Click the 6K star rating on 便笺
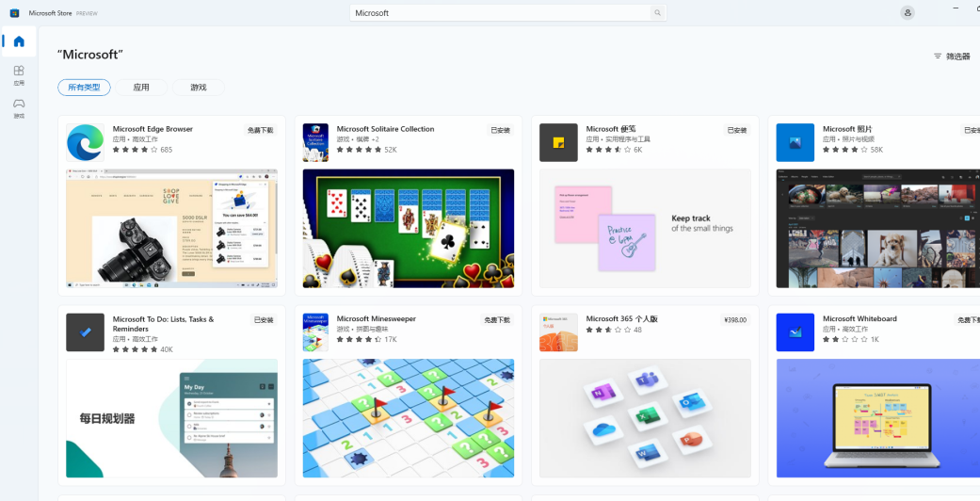The width and height of the screenshot is (980, 501). pyautogui.click(x=614, y=150)
